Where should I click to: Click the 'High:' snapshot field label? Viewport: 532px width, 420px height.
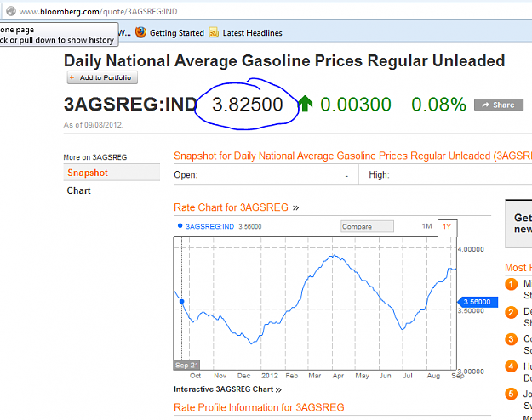click(x=379, y=175)
